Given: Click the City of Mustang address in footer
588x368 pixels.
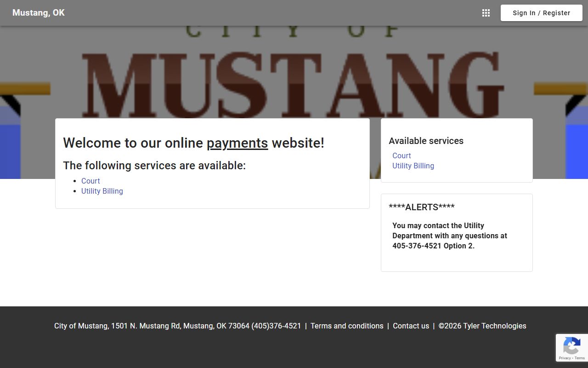Looking at the screenshot, I should pos(177,326).
